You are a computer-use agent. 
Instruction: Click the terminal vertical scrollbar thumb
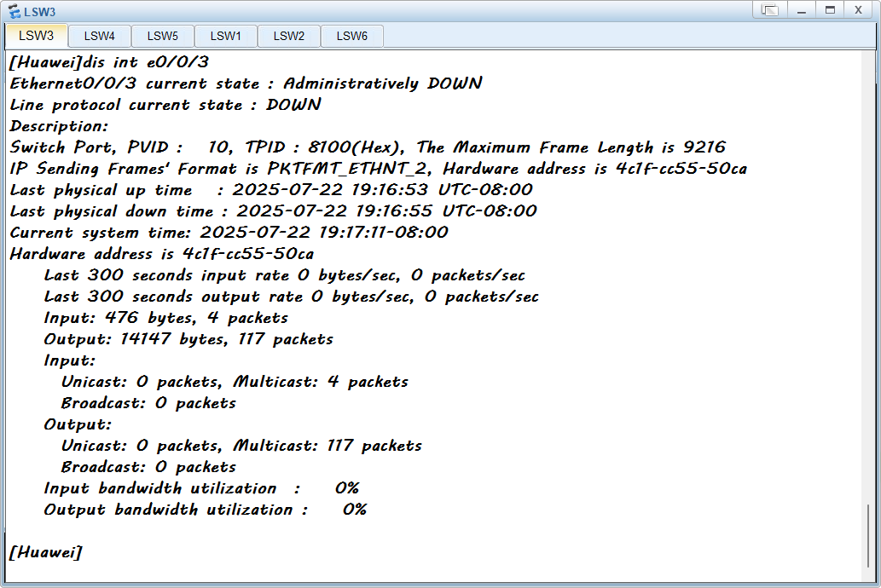tap(868, 536)
